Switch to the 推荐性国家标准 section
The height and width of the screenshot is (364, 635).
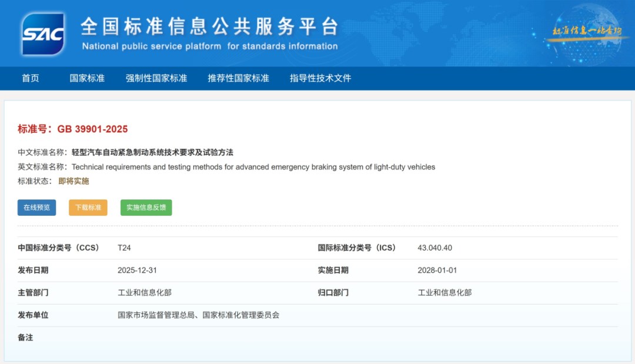[x=238, y=78]
